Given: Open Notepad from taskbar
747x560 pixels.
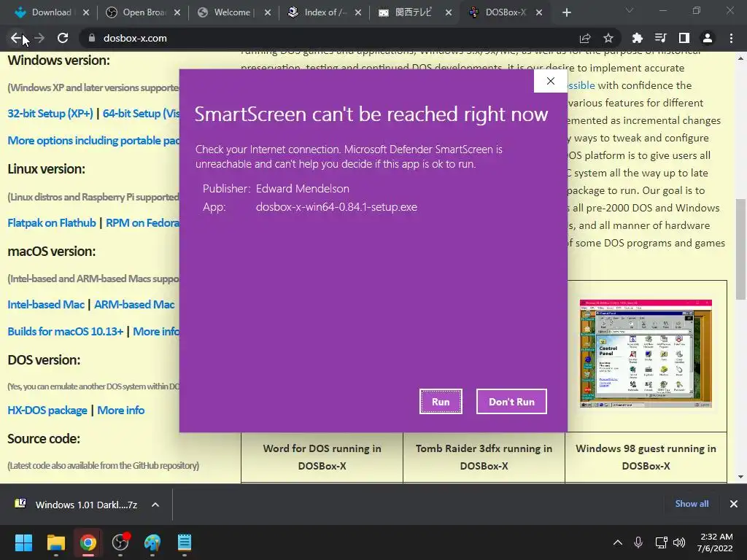Looking at the screenshot, I should [185, 542].
